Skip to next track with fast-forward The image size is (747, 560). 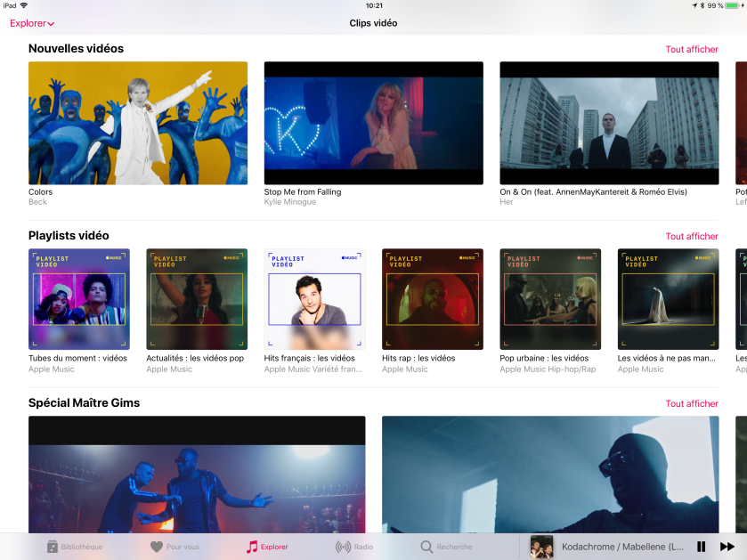pos(727,547)
